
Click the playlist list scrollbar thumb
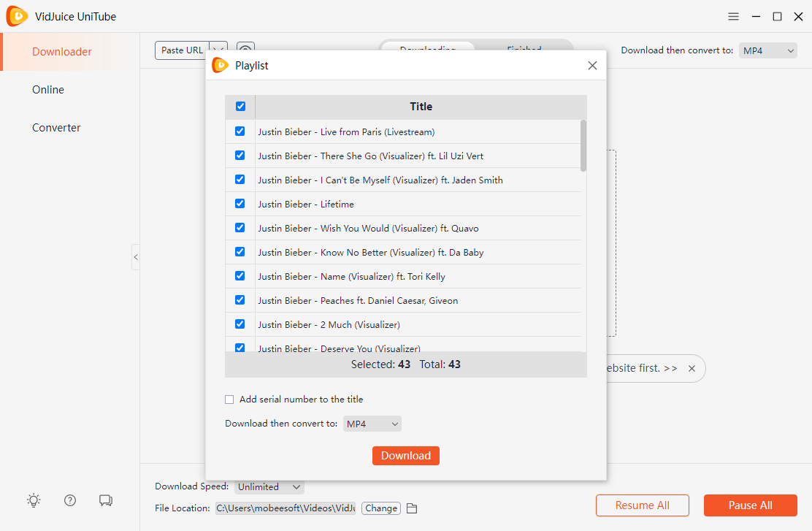[x=583, y=145]
